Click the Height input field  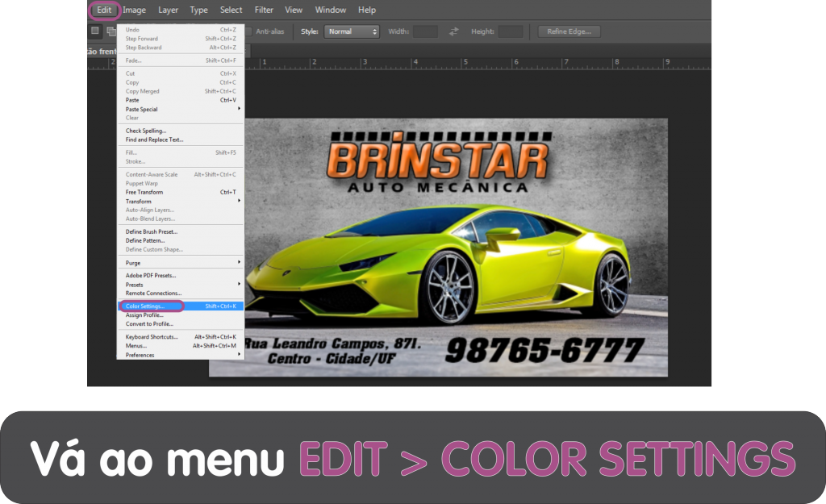[x=510, y=31]
